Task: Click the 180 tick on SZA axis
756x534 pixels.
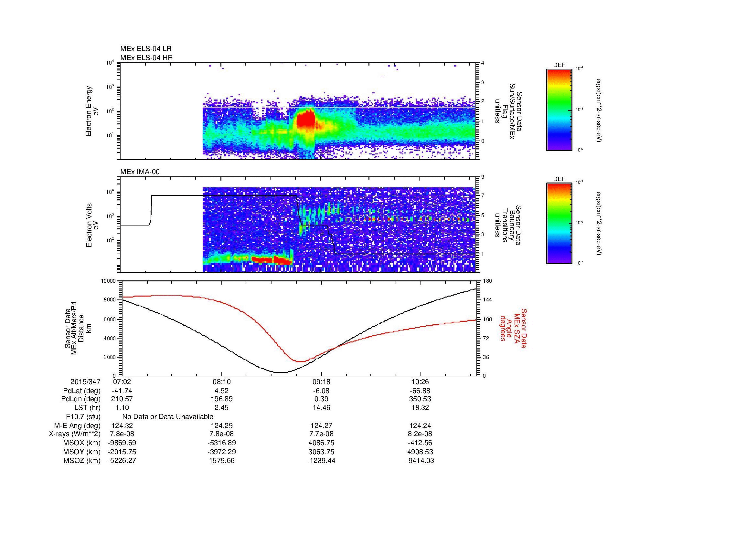Action: pyautogui.click(x=487, y=281)
